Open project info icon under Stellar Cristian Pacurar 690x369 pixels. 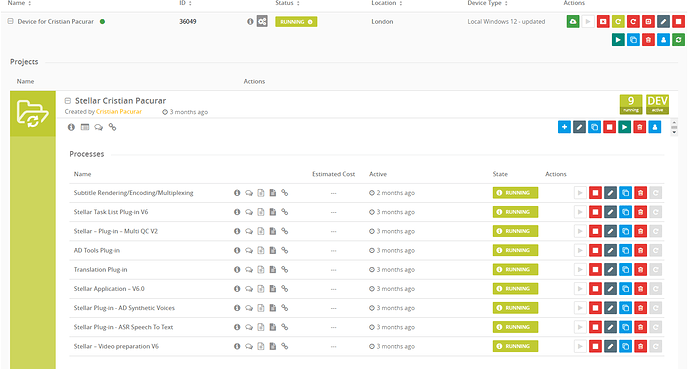pos(71,127)
